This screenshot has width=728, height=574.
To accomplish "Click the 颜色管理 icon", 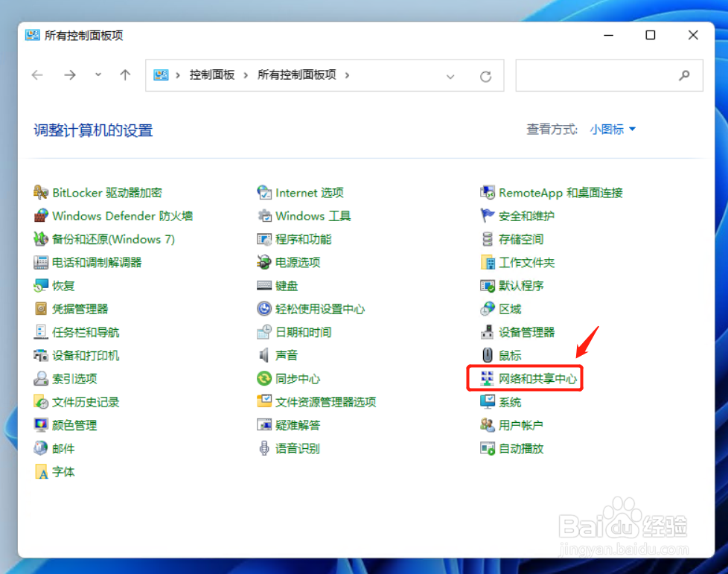I will click(x=41, y=425).
